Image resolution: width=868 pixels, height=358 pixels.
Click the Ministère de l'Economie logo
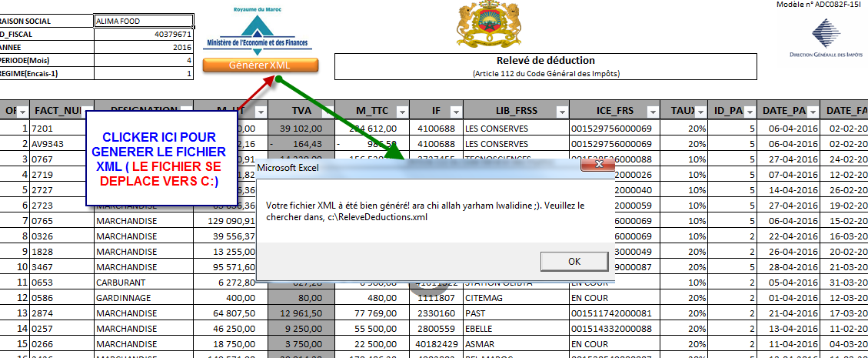(x=261, y=32)
